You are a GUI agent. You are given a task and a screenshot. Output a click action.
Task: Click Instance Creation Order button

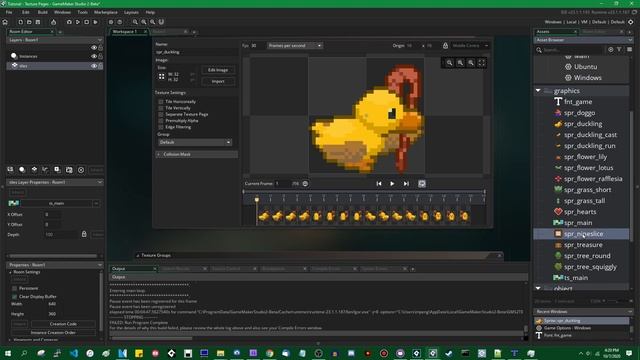click(x=53, y=332)
